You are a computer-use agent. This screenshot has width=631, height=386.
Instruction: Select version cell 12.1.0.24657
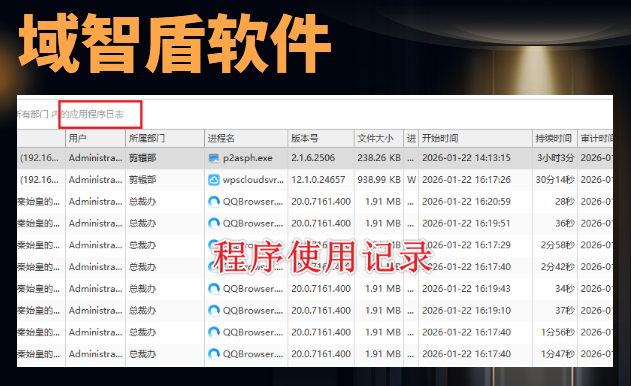[x=318, y=180]
